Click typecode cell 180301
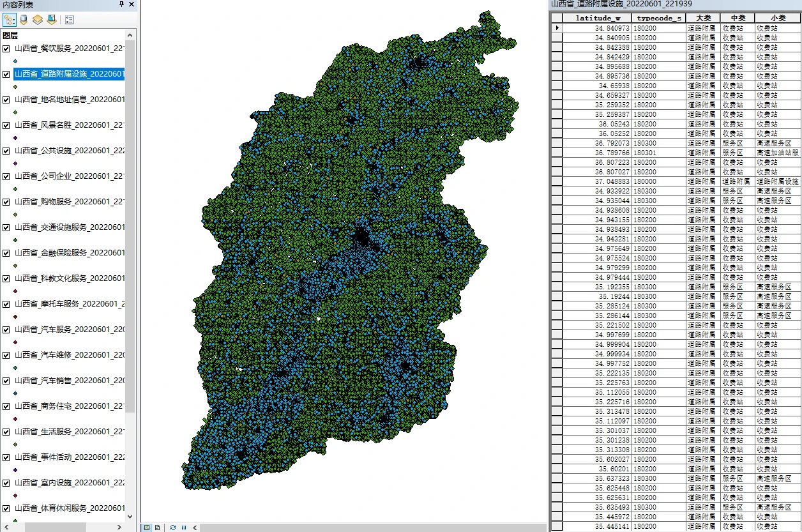 click(x=659, y=153)
